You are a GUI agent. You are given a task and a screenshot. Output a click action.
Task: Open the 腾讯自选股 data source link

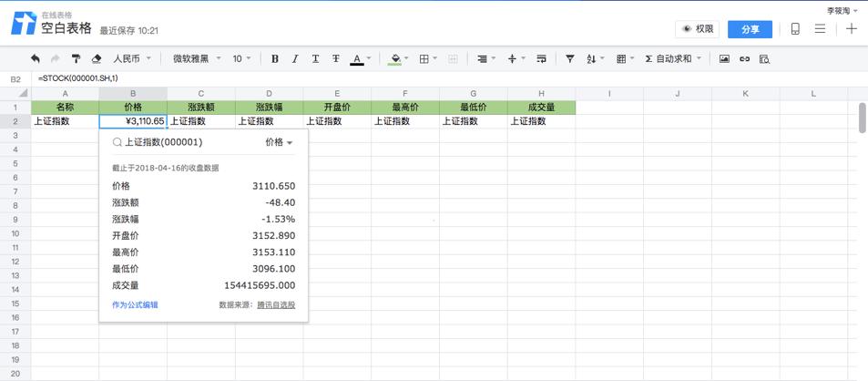[276, 304]
